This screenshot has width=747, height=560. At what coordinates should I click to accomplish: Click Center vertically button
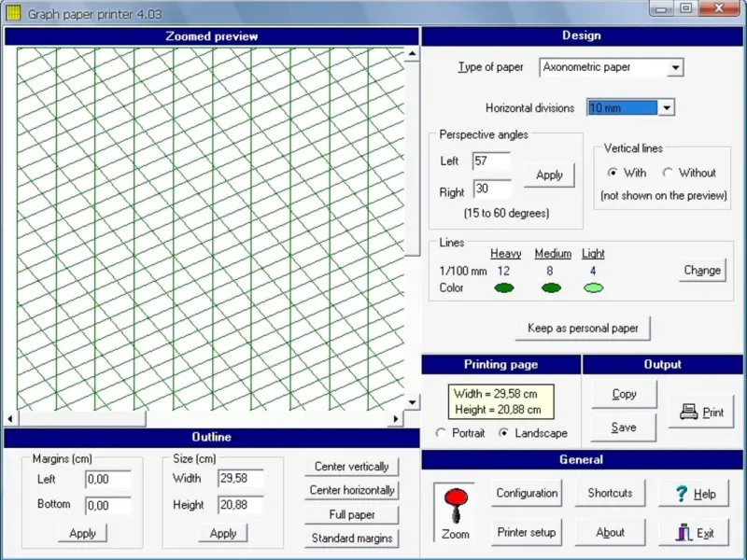coord(351,466)
